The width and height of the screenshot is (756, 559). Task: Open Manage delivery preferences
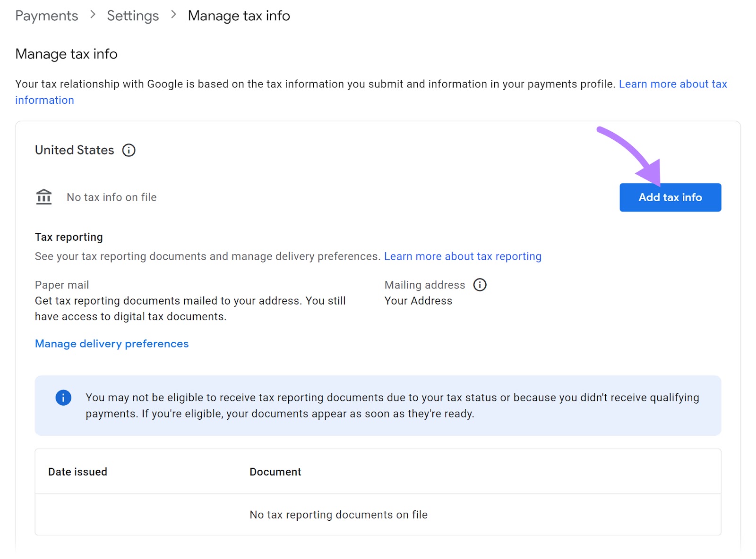pyautogui.click(x=111, y=344)
